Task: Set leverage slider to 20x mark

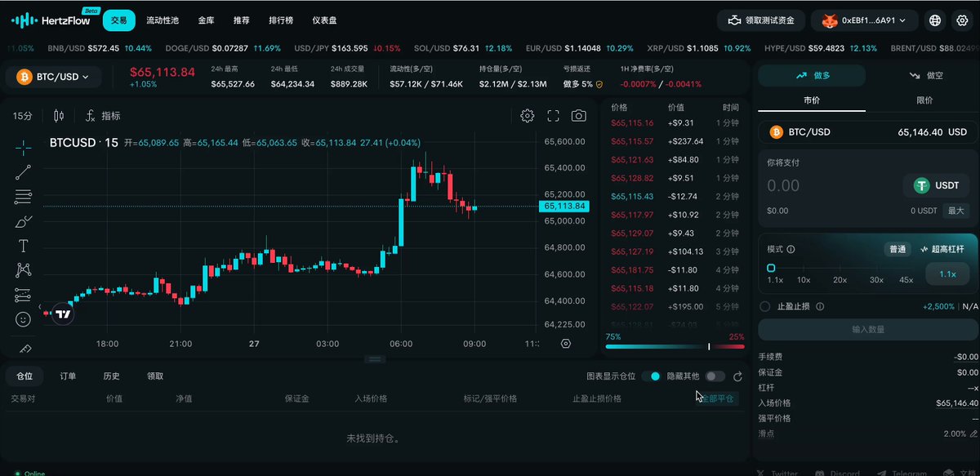Action: point(840,279)
